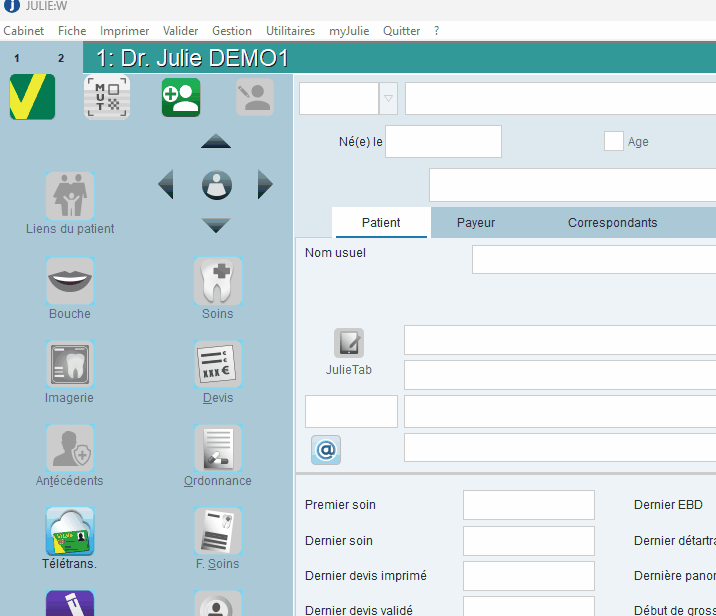
Task: Click the wide field right of JulieTab label
Action: click(x=560, y=375)
